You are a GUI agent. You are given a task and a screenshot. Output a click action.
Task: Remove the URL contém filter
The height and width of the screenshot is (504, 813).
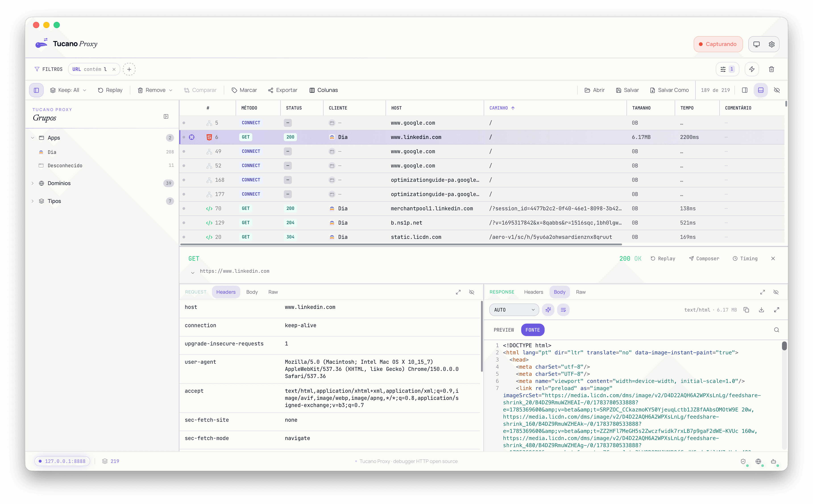[x=114, y=69]
